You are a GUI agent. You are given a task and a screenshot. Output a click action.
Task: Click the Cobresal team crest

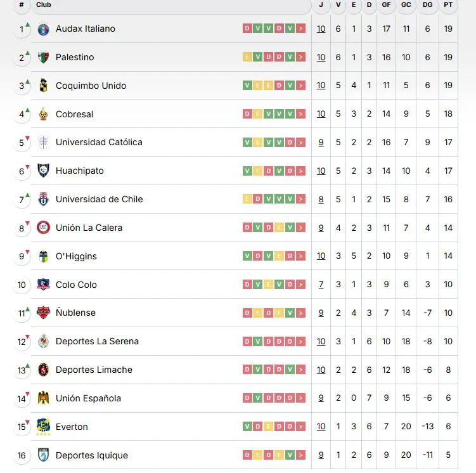[43, 114]
